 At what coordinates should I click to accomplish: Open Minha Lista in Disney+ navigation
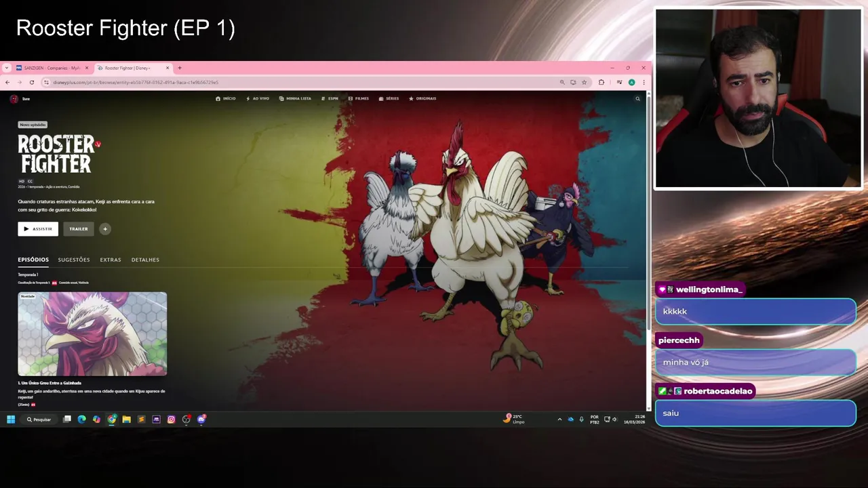click(295, 99)
